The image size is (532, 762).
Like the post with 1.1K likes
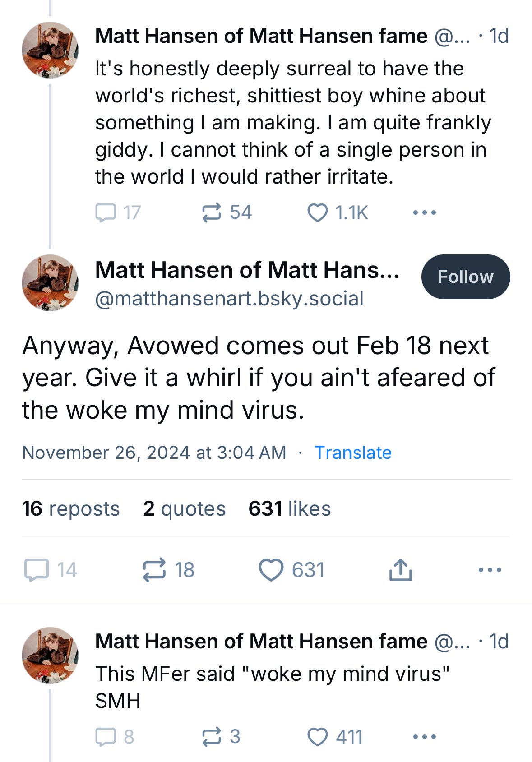(318, 212)
